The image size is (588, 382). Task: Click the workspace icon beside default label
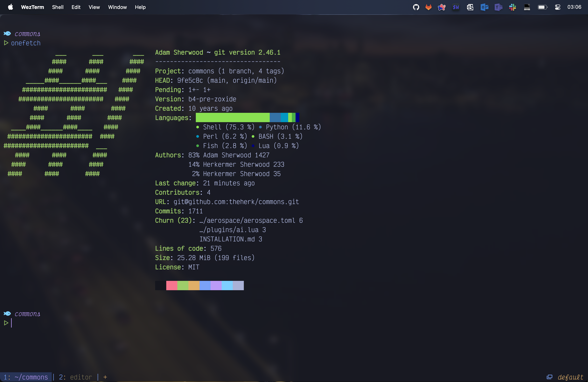[549, 377]
